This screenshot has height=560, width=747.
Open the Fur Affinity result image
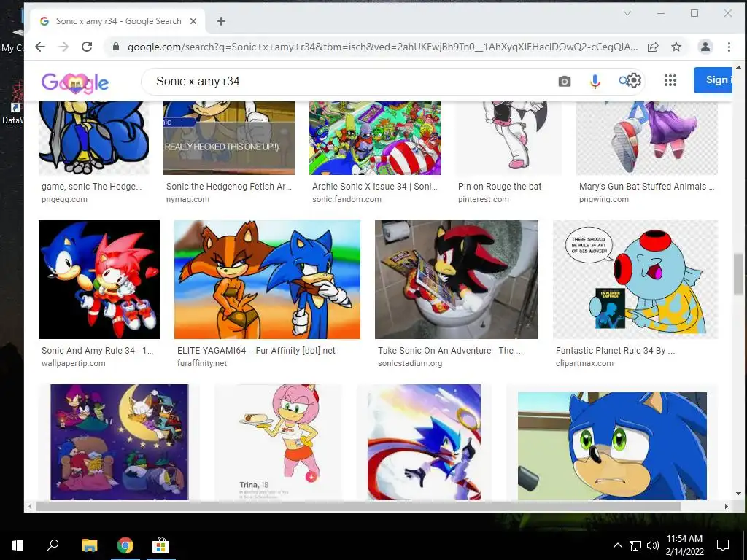267,279
